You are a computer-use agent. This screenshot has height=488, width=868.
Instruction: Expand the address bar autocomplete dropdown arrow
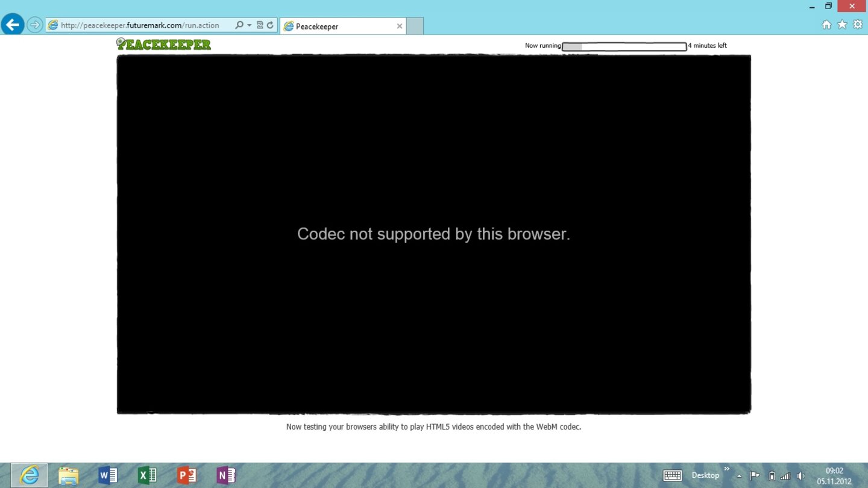click(249, 25)
